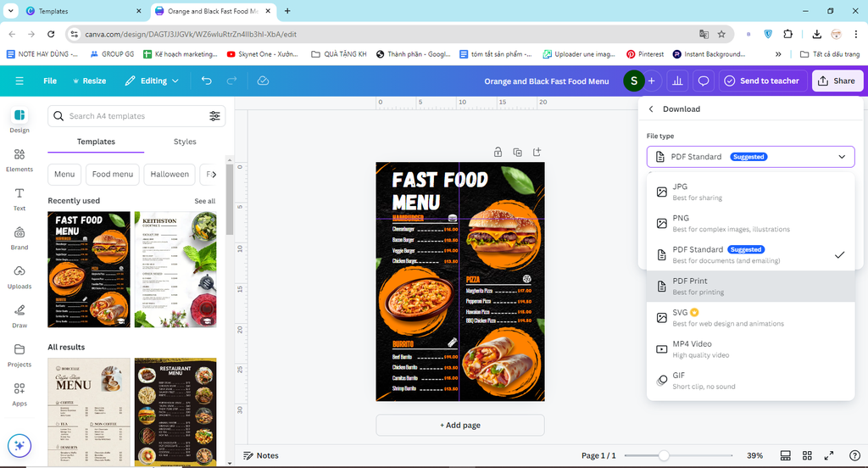This screenshot has width=868, height=468.
Task: Open Chrome downloads icon
Action: (816, 34)
